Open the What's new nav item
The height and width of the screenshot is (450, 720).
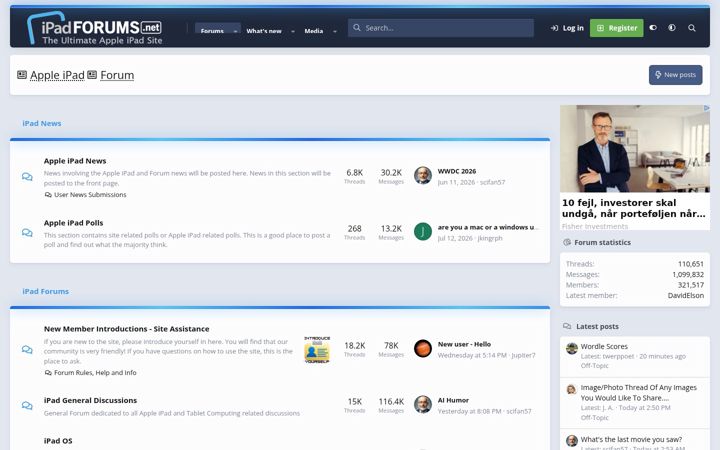pyautogui.click(x=264, y=31)
